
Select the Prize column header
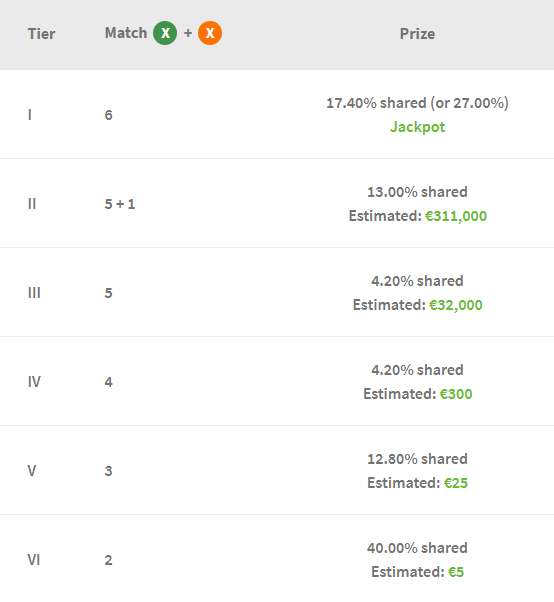tap(417, 34)
